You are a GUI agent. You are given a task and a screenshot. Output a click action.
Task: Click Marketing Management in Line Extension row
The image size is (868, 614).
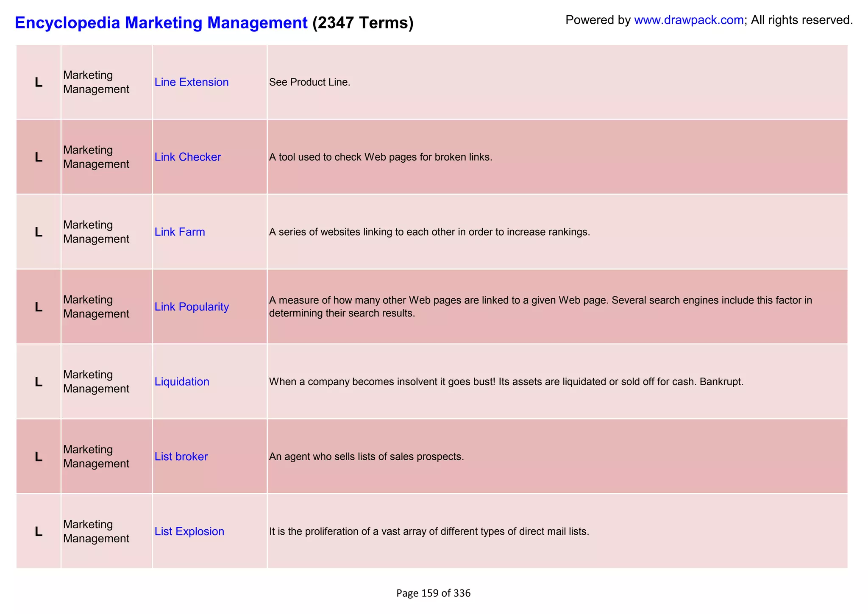(x=96, y=82)
